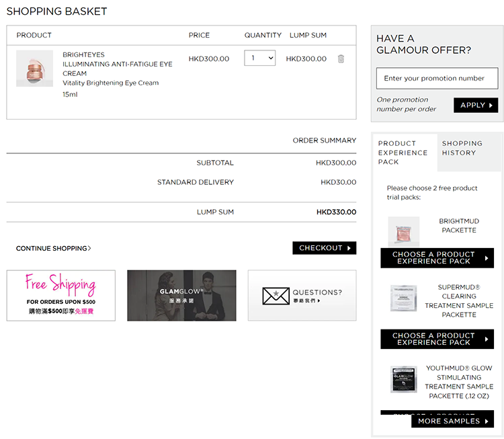Remove Brighteyes item with trash icon
Screen dimensions: 504x439
(341, 59)
